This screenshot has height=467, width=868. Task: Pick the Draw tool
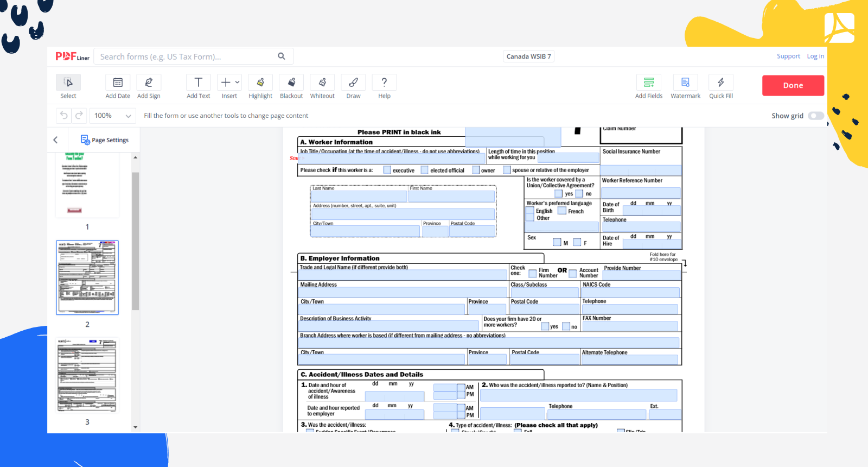[x=353, y=83]
